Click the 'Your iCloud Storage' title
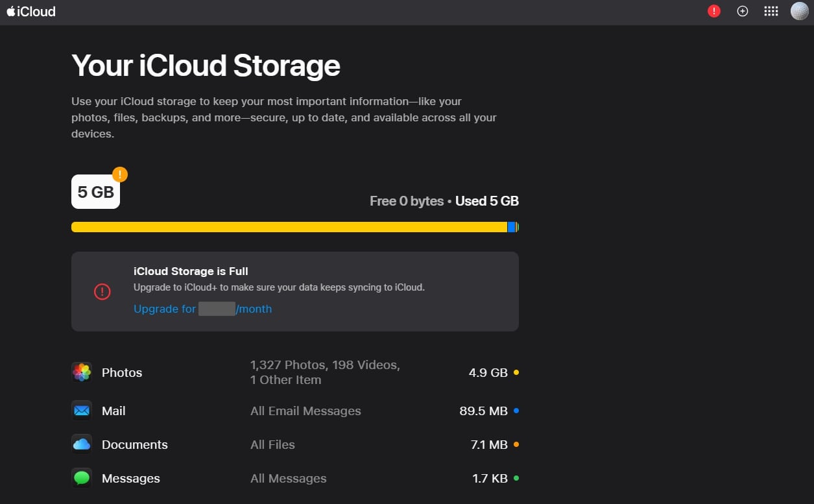The width and height of the screenshot is (814, 504). [206, 66]
